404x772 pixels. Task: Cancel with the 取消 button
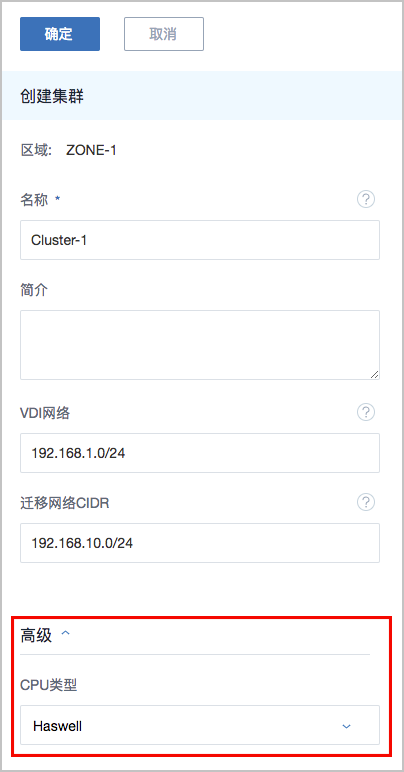pos(164,34)
